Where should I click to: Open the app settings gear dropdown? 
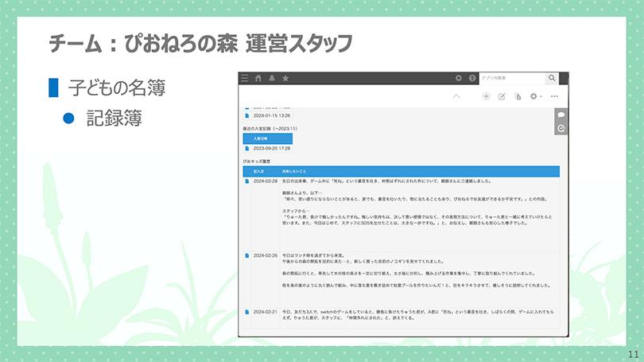[536, 96]
